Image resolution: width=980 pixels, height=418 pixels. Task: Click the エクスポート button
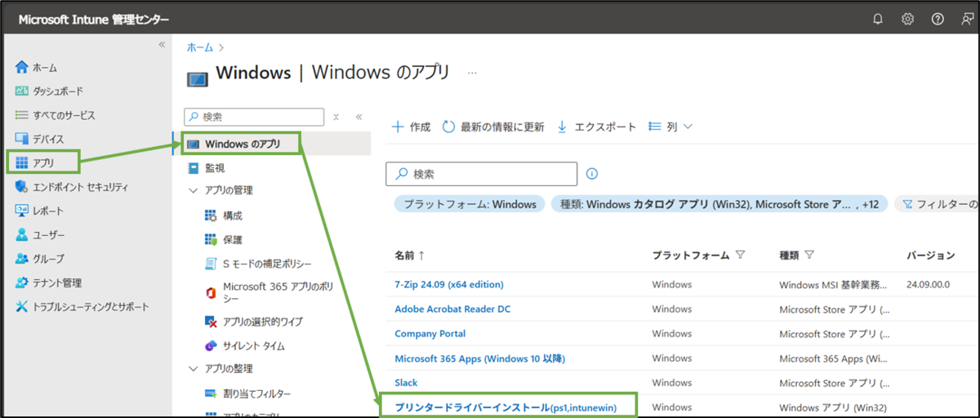point(596,127)
